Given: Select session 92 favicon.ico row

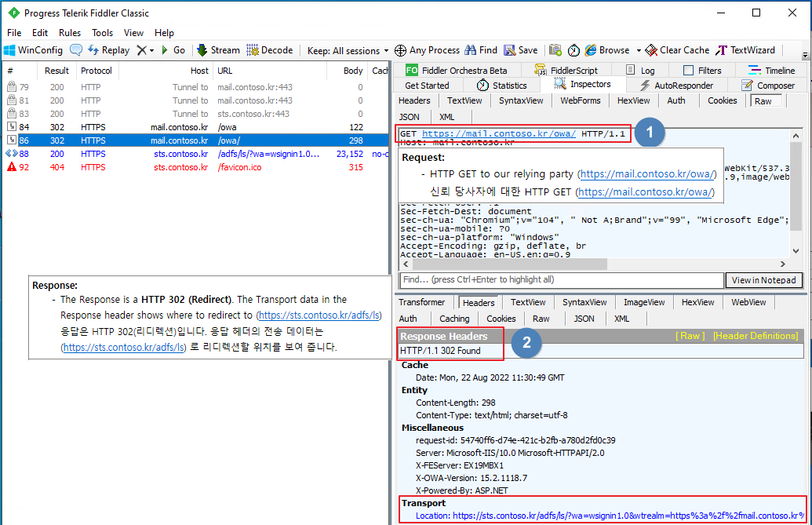Looking at the screenshot, I should [x=196, y=167].
